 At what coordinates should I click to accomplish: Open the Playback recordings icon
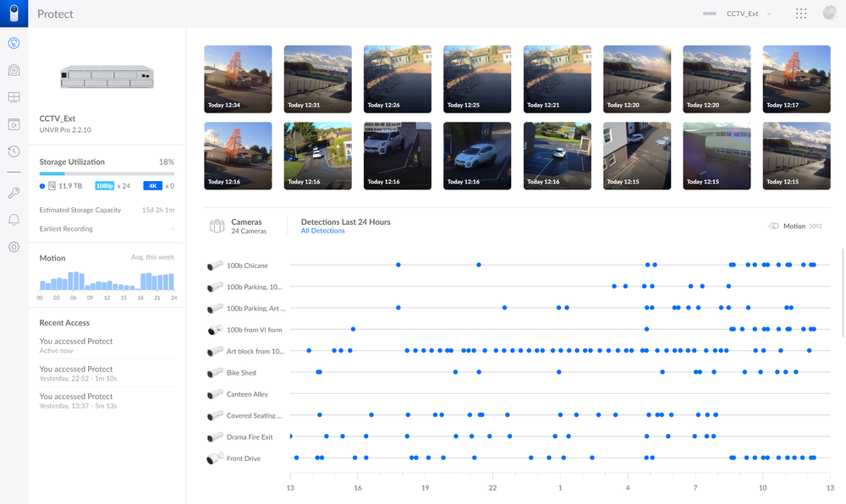pyautogui.click(x=14, y=124)
